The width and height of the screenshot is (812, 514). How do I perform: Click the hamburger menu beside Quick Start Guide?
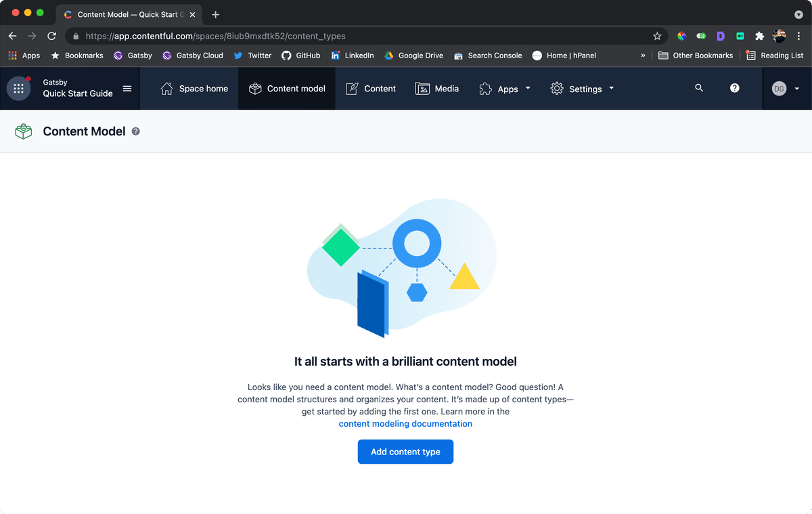pyautogui.click(x=127, y=88)
